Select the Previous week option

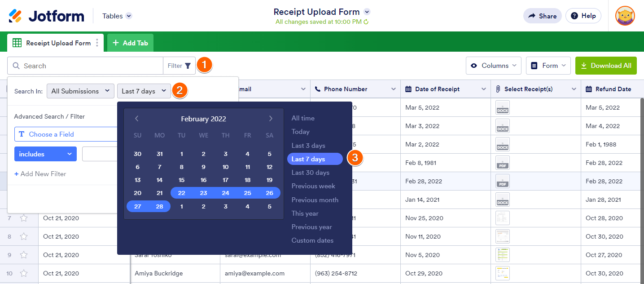point(313,186)
